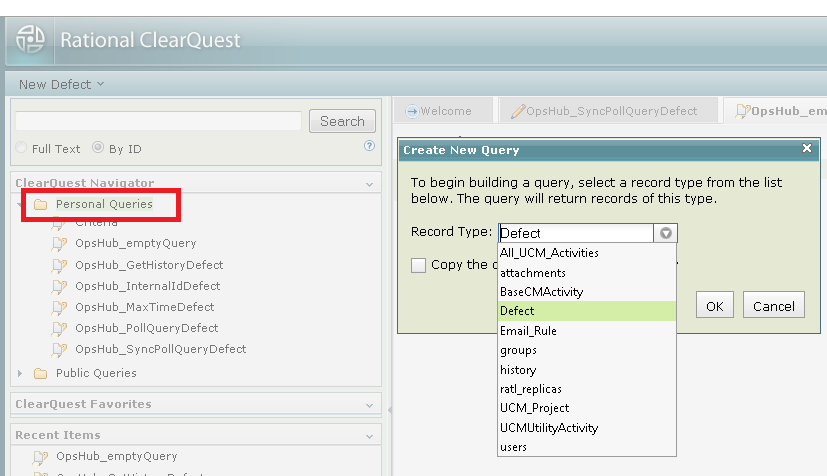Click the Search button
The image size is (827, 476).
click(342, 121)
